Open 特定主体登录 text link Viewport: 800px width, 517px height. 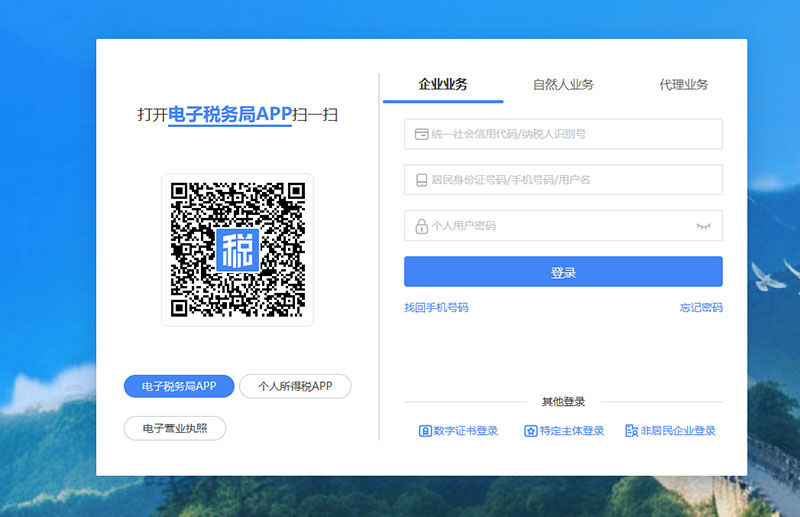pyautogui.click(x=572, y=431)
